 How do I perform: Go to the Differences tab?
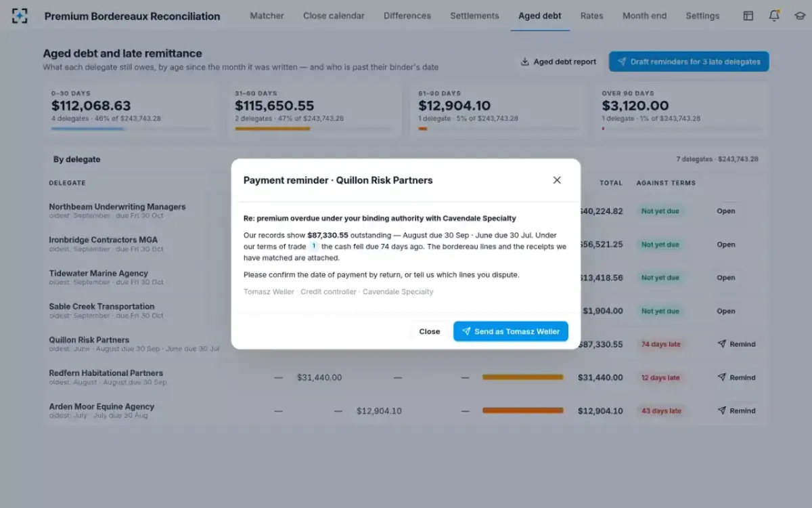[x=407, y=16]
